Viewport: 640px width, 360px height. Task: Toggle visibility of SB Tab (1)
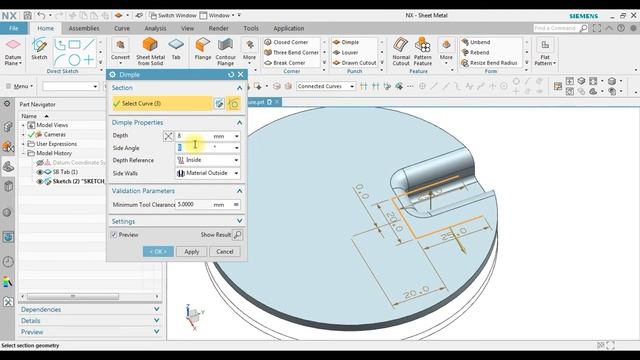(40, 172)
